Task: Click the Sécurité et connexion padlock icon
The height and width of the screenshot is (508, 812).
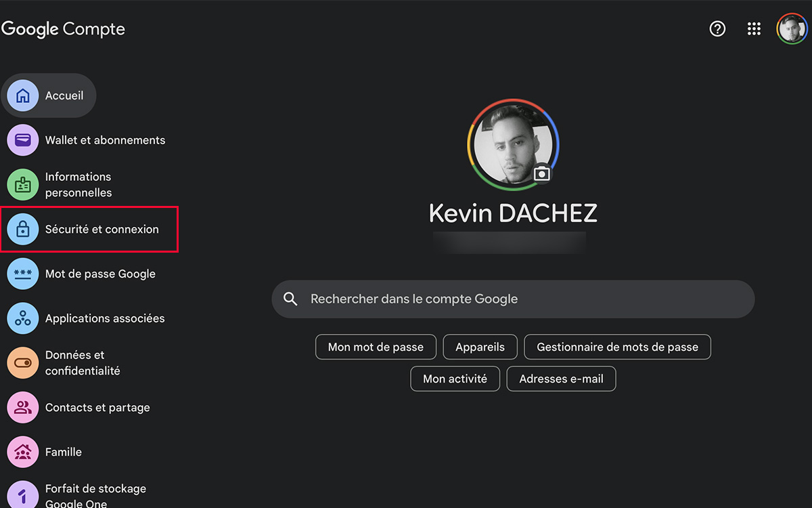Action: (23, 230)
